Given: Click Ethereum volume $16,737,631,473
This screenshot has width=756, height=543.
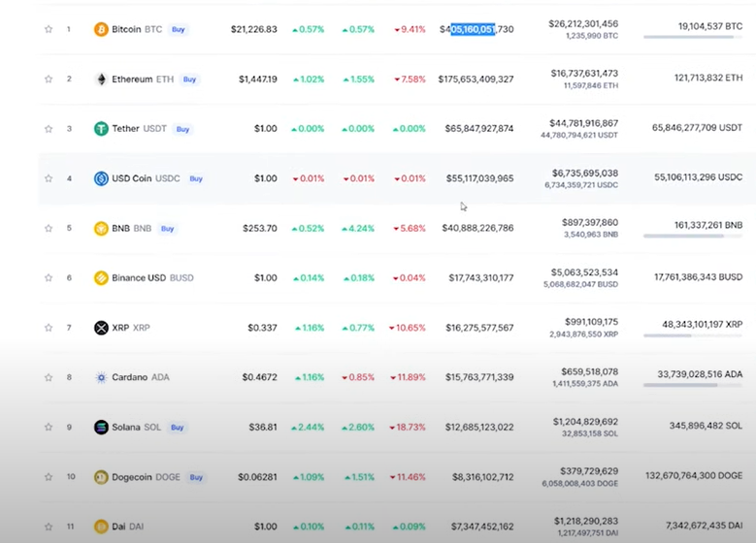Looking at the screenshot, I should [584, 74].
